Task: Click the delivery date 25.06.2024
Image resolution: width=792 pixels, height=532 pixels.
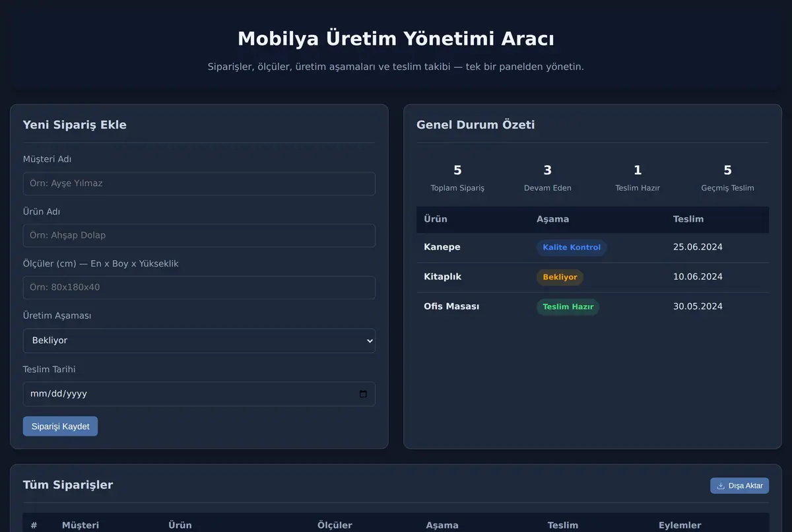Action: tap(698, 247)
